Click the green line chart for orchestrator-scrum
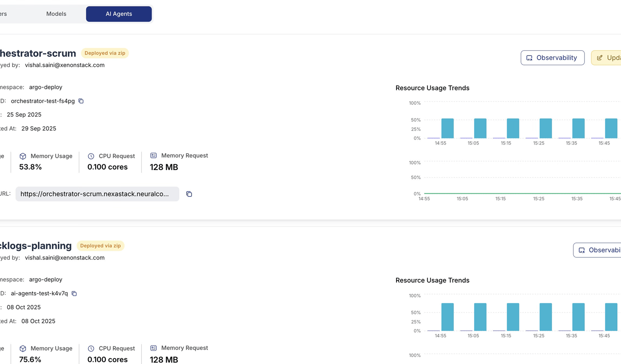Viewport: 621px width, 364px height. (522, 193)
